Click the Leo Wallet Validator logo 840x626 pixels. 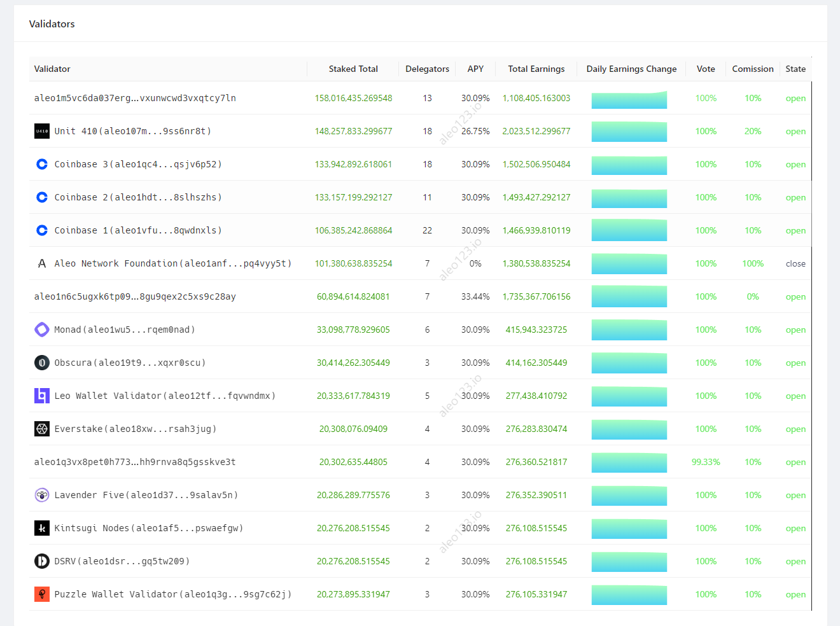pos(42,396)
